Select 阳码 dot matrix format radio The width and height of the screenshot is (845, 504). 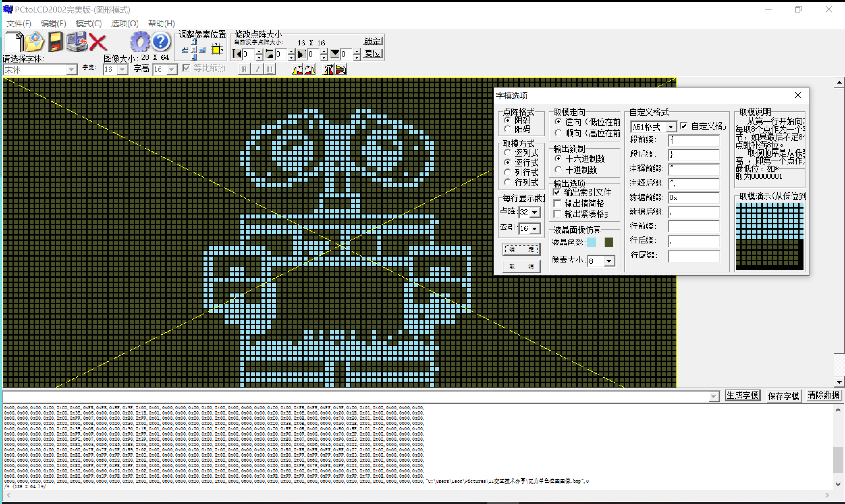[x=507, y=129]
